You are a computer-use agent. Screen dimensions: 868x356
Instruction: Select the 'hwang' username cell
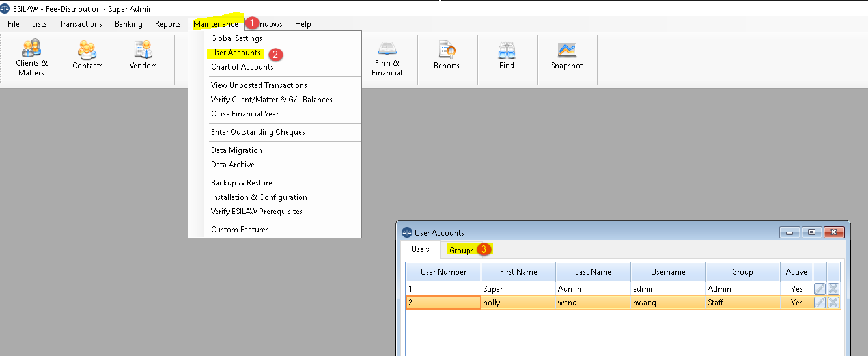[668, 303]
